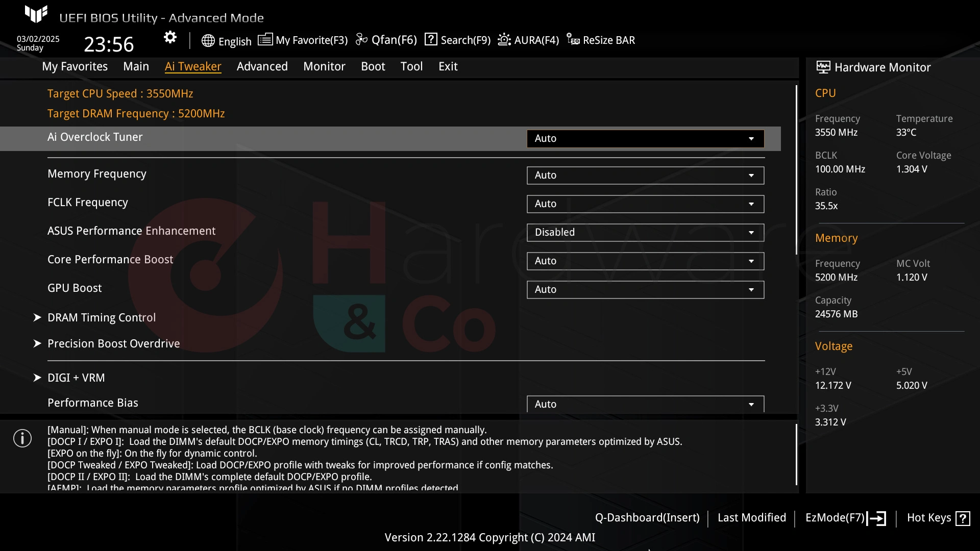The image size is (980, 551).
Task: Go to the Monitor tab
Action: (x=324, y=66)
